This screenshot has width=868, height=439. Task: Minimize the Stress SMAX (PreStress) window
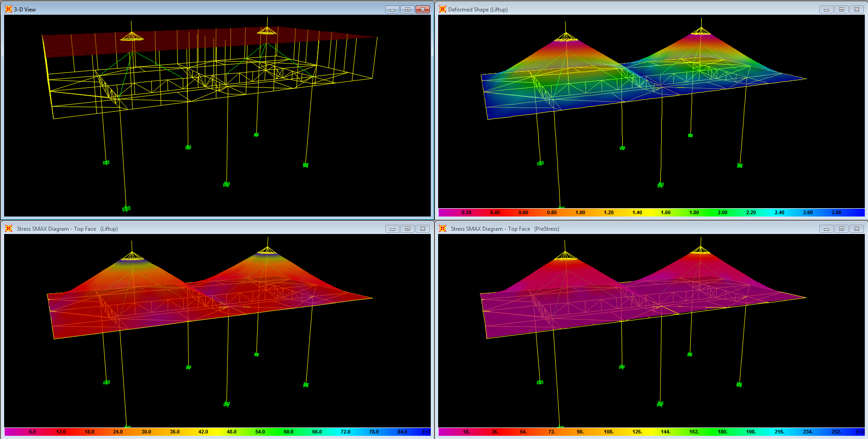826,229
